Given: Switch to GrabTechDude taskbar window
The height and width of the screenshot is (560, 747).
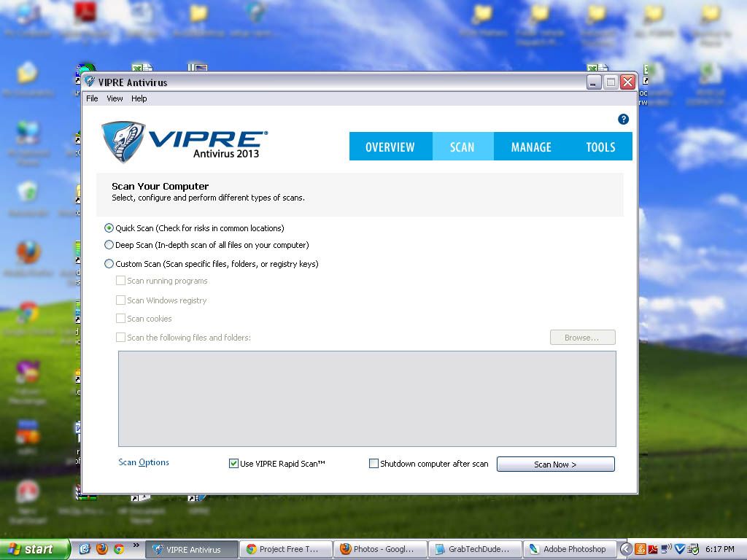Looking at the screenshot, I should [474, 549].
